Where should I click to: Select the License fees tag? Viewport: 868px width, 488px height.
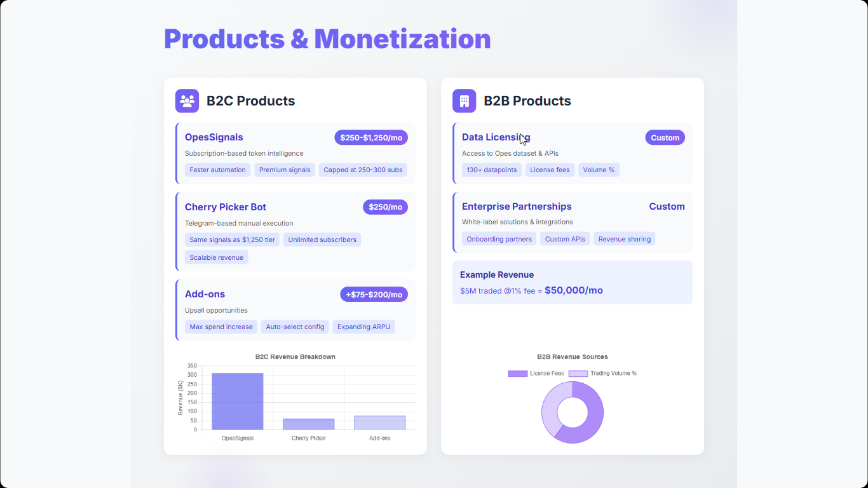(x=550, y=170)
